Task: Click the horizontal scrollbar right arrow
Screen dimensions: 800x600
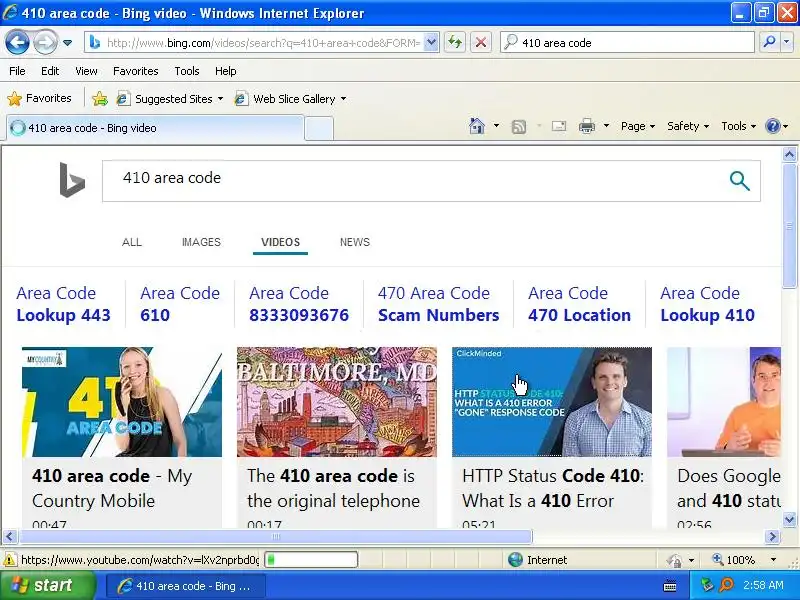Action: pyautogui.click(x=772, y=536)
